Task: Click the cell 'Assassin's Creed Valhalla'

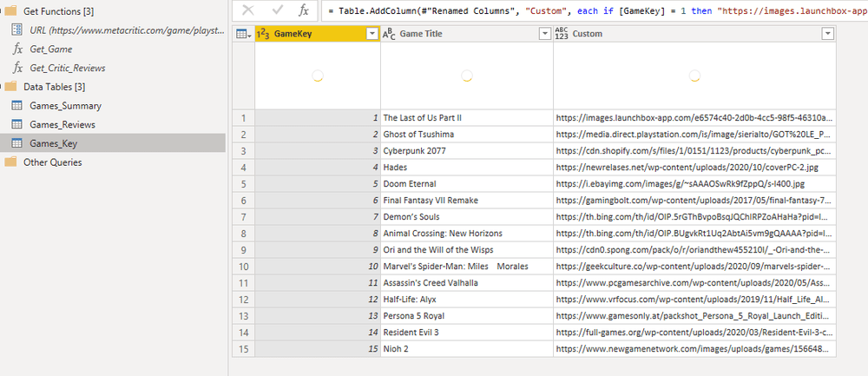Action: click(x=467, y=283)
